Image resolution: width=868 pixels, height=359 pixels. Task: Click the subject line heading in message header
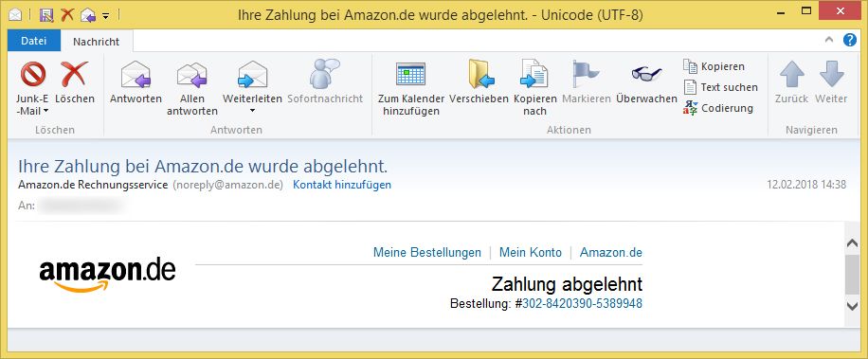[203, 167]
